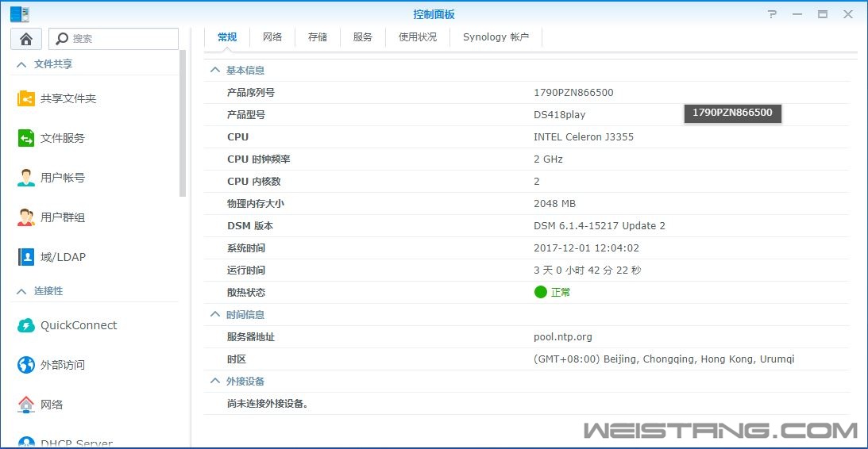Switch to the 存储 tab
The image size is (868, 449).
318,37
